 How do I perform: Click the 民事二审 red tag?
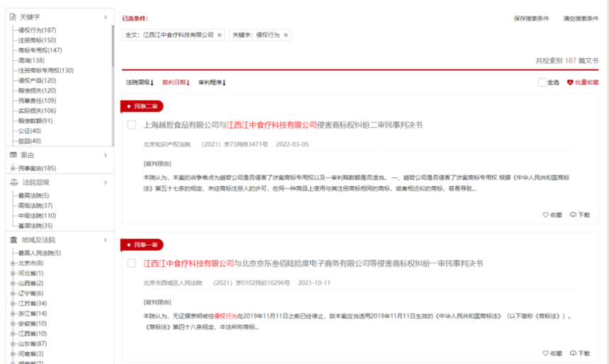click(142, 106)
